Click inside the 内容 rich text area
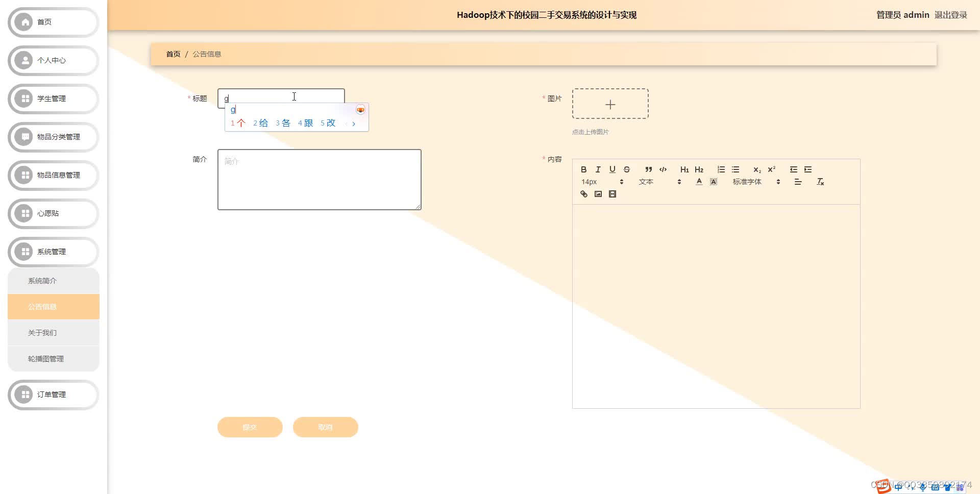The height and width of the screenshot is (494, 980). coord(716,306)
